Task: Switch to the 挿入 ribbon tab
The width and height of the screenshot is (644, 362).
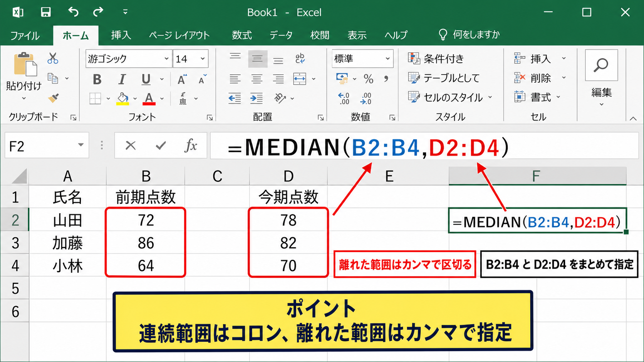Action: pyautogui.click(x=121, y=35)
